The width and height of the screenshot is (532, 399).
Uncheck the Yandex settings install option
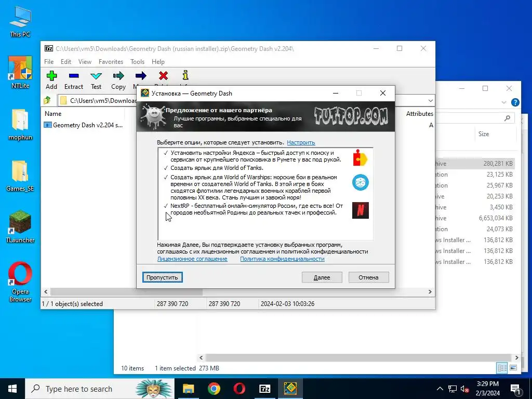pyautogui.click(x=166, y=153)
